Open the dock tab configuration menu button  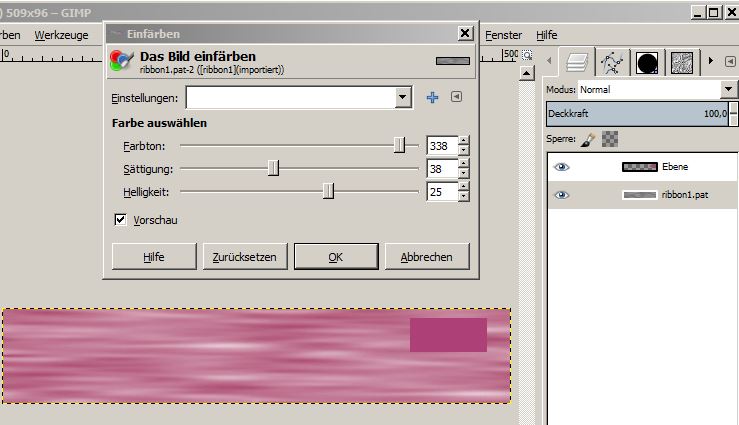click(x=730, y=62)
